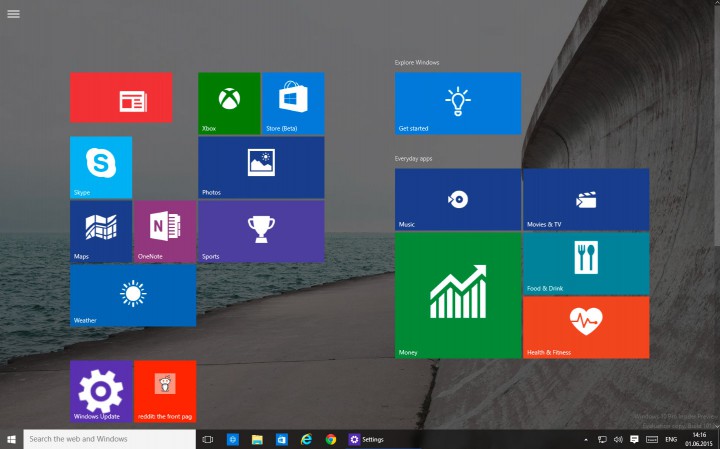
Task: Launch the Xbox tile
Action: pos(229,103)
